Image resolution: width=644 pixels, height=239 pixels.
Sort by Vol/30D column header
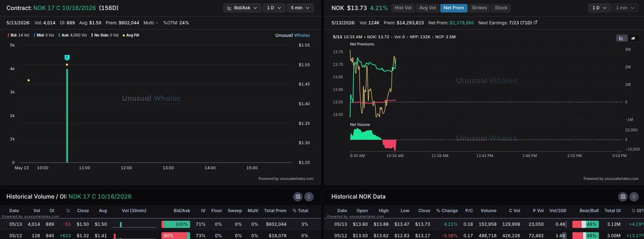558,212
